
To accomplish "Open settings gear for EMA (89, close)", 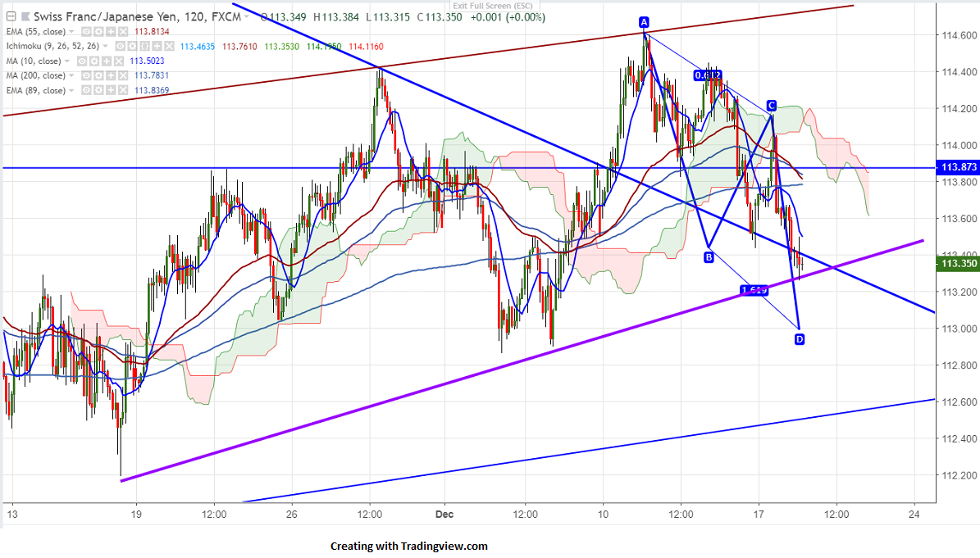I will pos(98,90).
